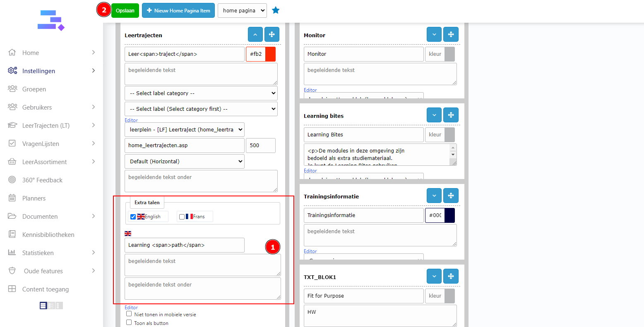Uncheck the English language checkbox

pos(133,217)
